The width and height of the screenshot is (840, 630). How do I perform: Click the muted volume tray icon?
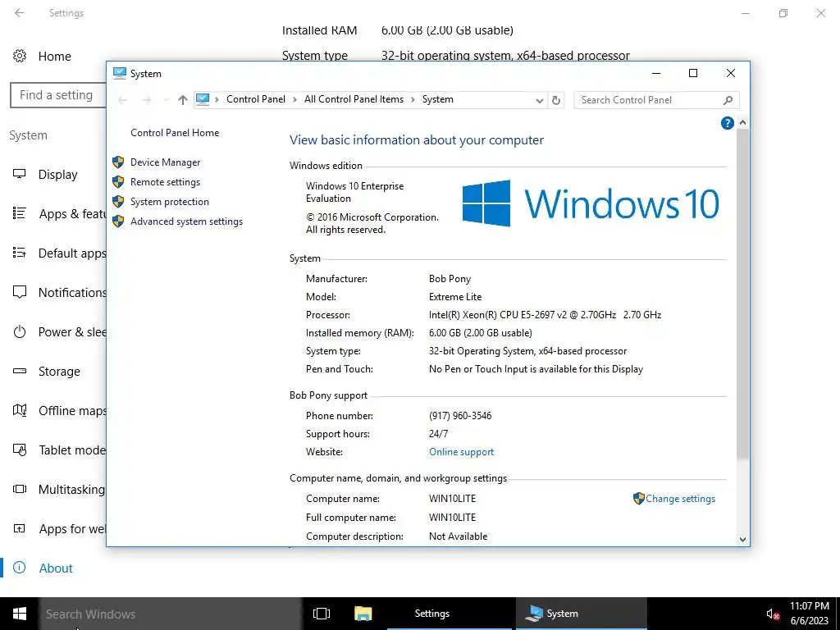(772, 614)
